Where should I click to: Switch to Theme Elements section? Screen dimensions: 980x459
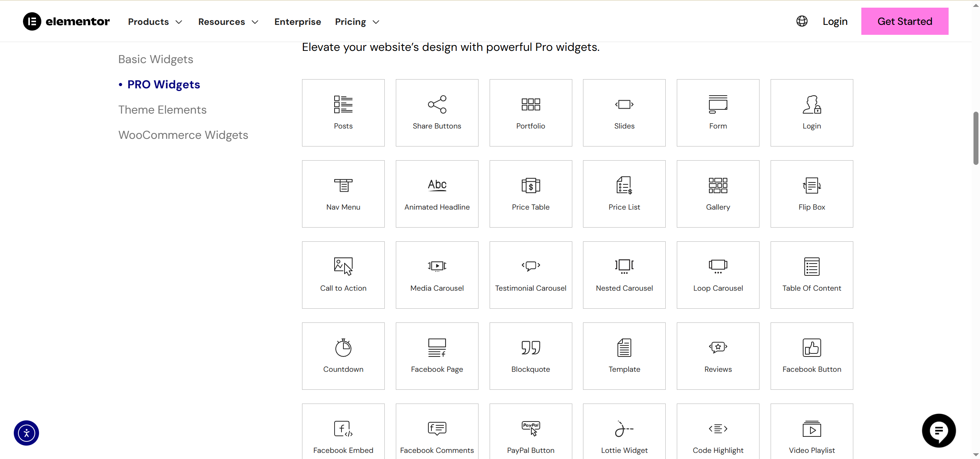[162, 110]
